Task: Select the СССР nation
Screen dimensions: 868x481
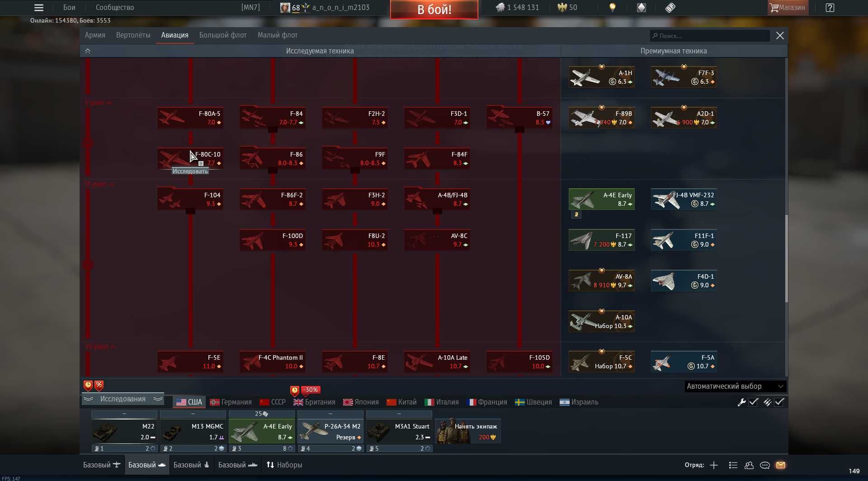Action: tap(273, 402)
